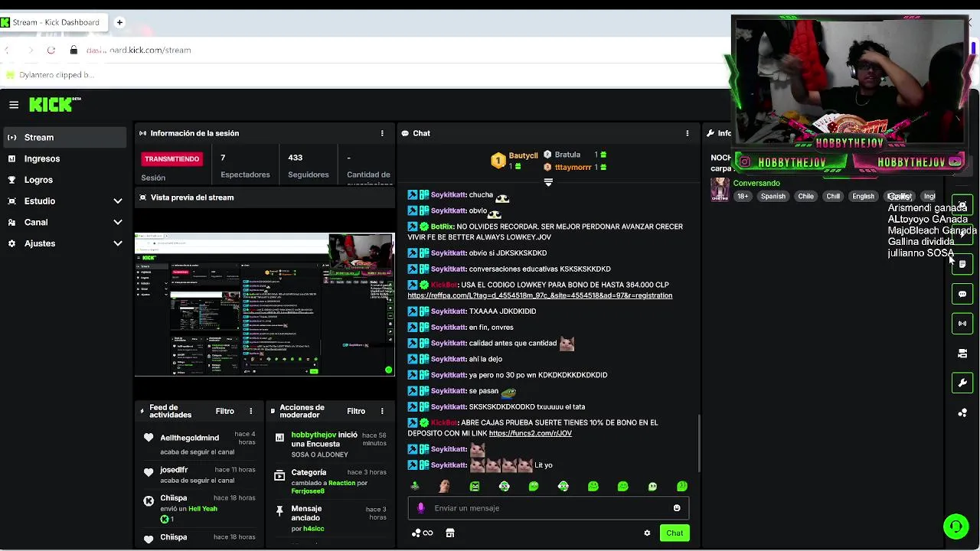Select the fourth quick emote
Screen dimensions: 980x551
(504, 486)
